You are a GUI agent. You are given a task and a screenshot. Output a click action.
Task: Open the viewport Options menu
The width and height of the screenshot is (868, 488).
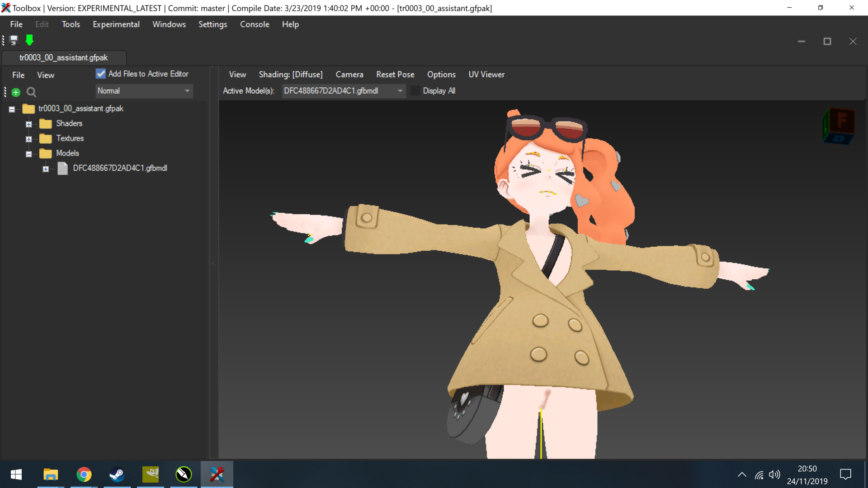pyautogui.click(x=441, y=75)
